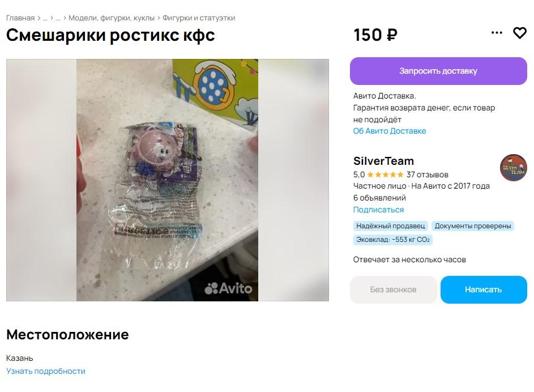Write a message to the seller
This screenshot has width=534, height=392.
point(484,289)
